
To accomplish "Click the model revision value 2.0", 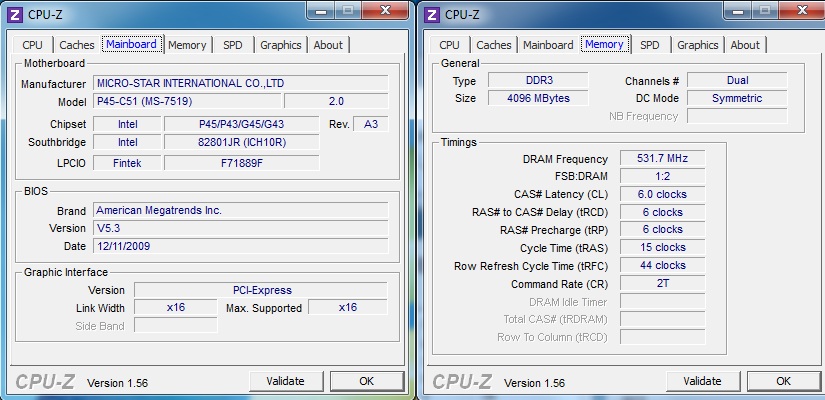I will (336, 101).
